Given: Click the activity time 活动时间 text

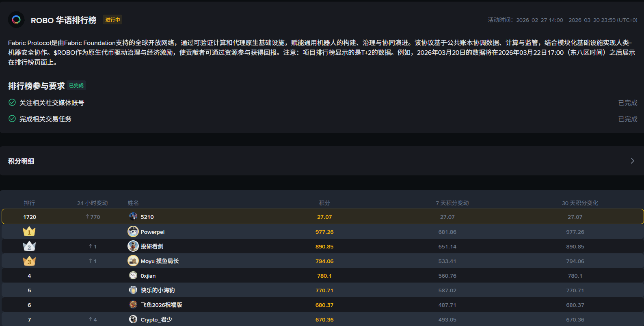Looking at the screenshot, I should click(563, 20).
